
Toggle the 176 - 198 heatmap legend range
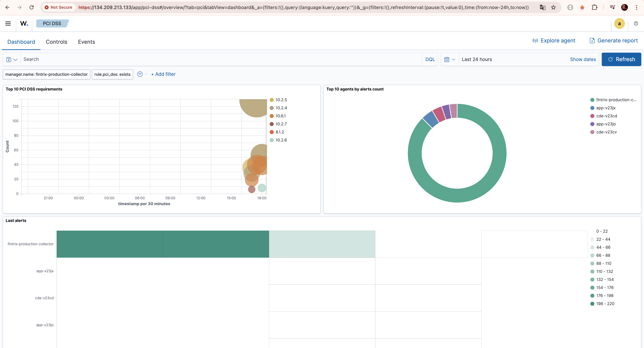602,296
